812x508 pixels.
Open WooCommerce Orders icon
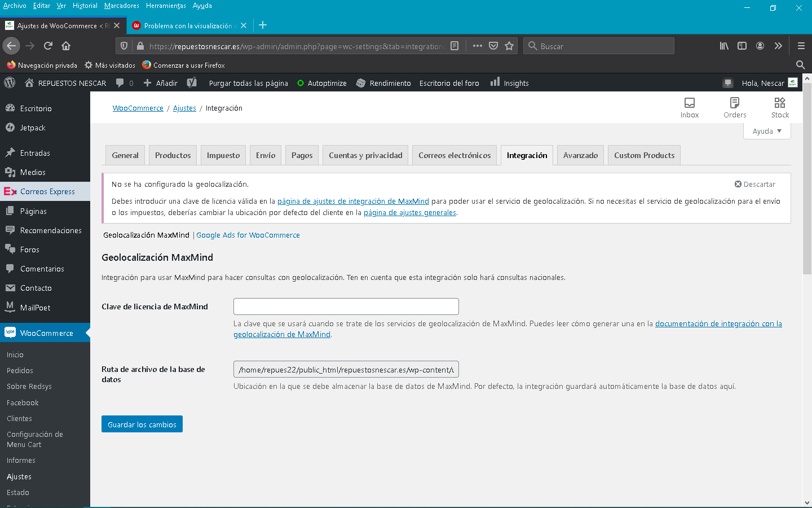click(735, 107)
